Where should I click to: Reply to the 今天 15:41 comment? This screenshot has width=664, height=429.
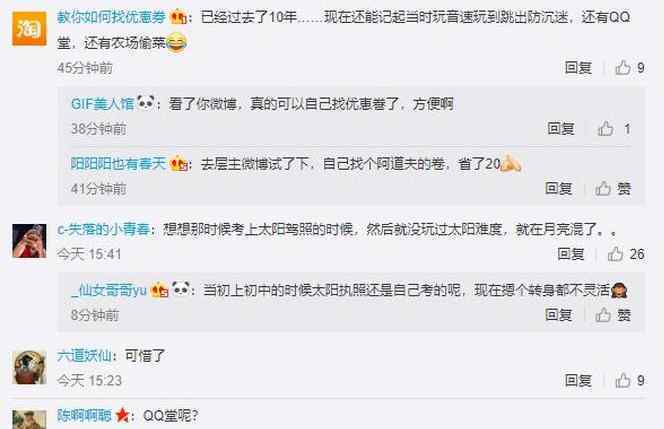click(571, 254)
